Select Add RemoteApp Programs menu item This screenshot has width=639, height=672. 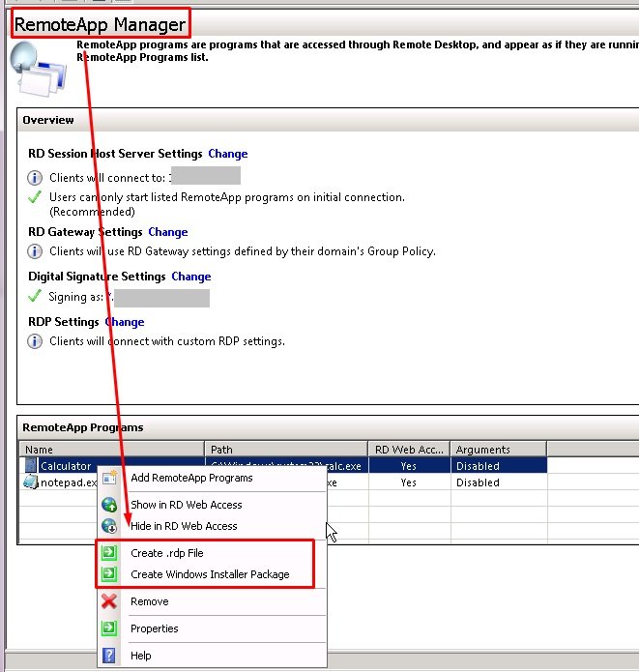(x=191, y=478)
